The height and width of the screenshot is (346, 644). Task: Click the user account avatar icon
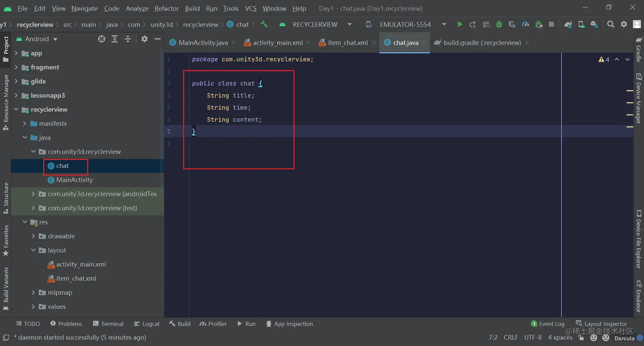click(637, 24)
